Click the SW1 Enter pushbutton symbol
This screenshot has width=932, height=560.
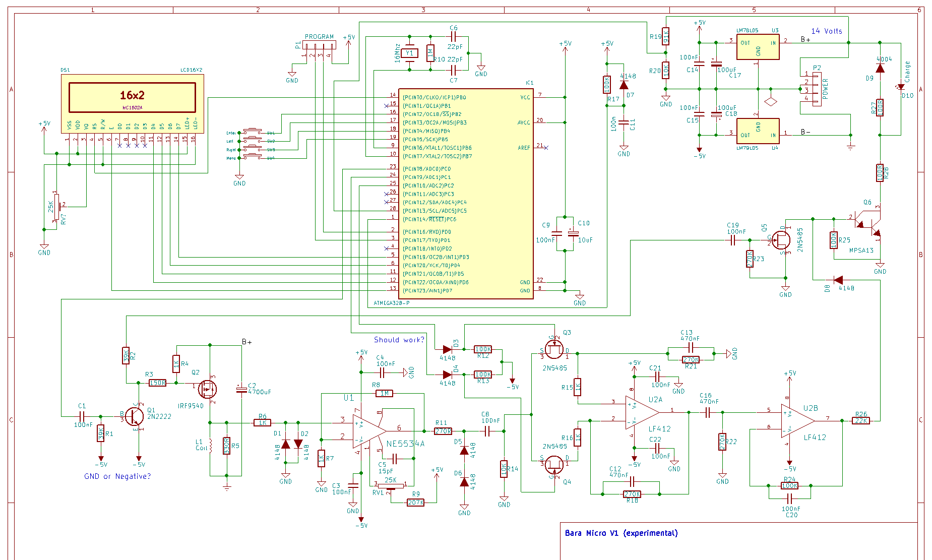252,132
